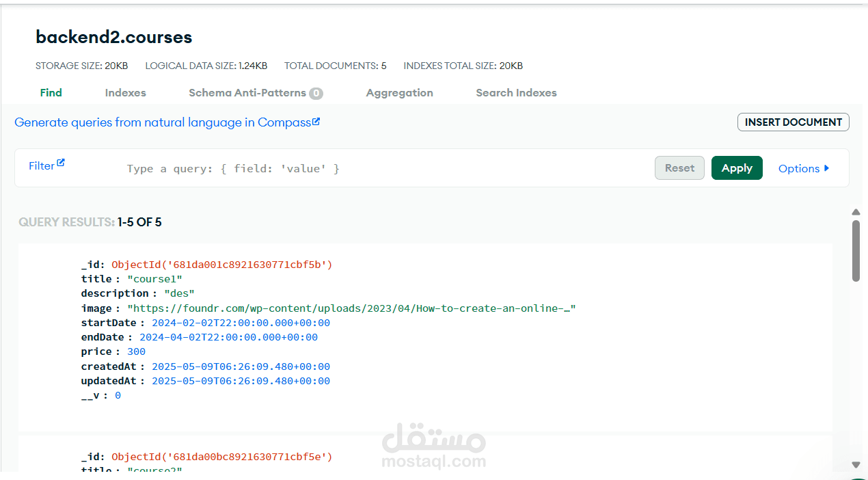Click the price value 300
The image size is (868, 480).
[x=136, y=351]
